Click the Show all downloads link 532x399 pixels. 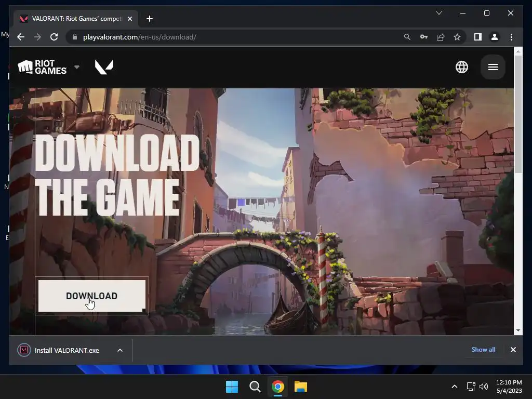[483, 350]
